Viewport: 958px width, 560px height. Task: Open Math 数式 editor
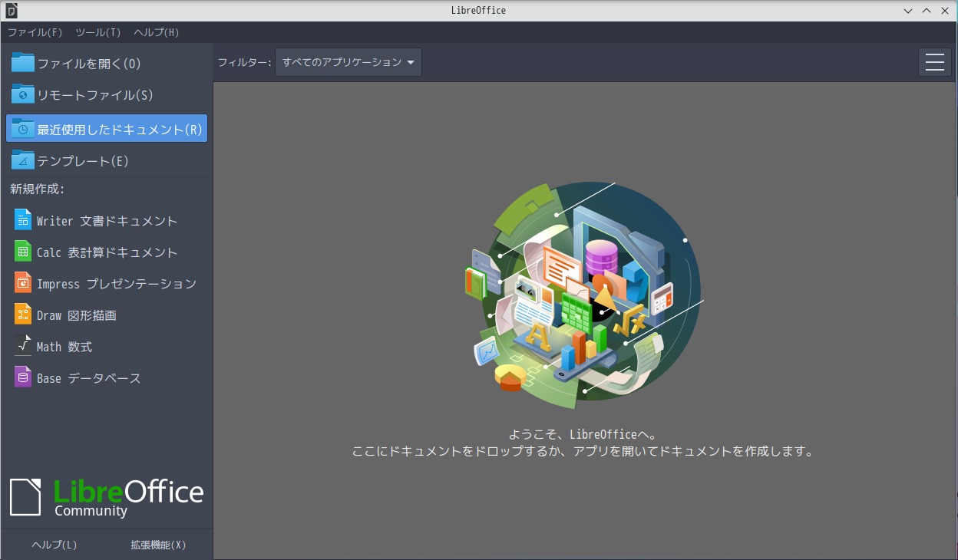pos(73,346)
